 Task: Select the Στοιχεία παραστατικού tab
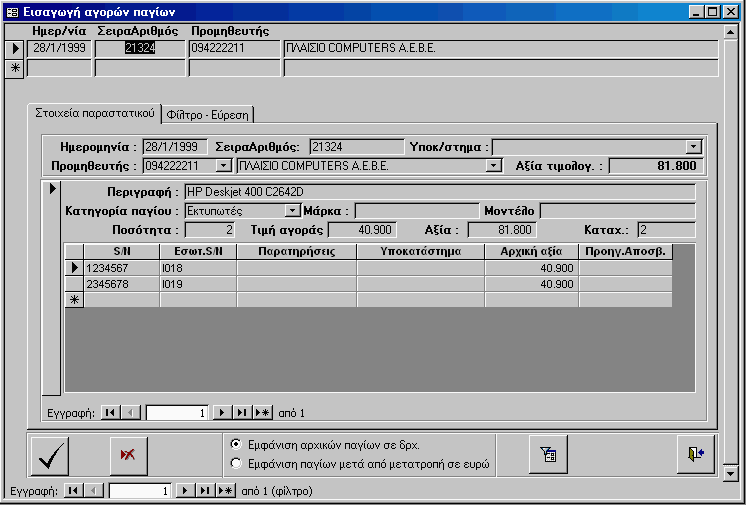pos(94,112)
